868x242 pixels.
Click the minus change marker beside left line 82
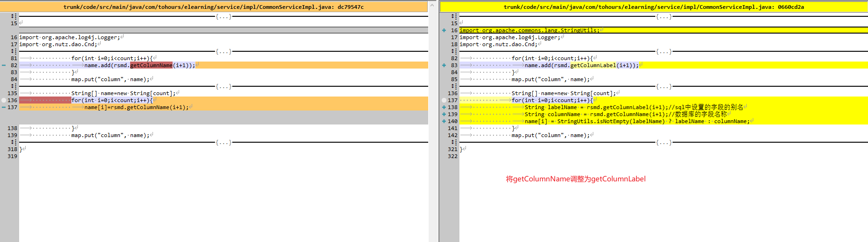(x=4, y=65)
